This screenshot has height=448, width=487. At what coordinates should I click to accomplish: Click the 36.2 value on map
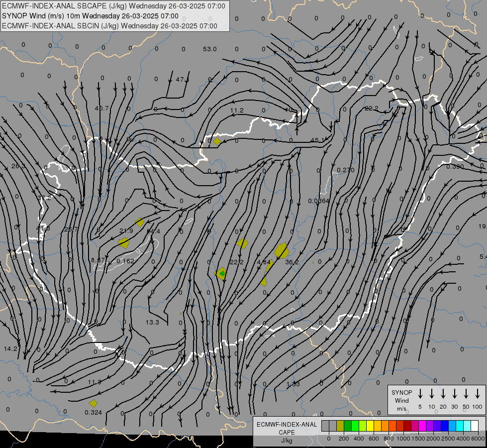pos(292,262)
